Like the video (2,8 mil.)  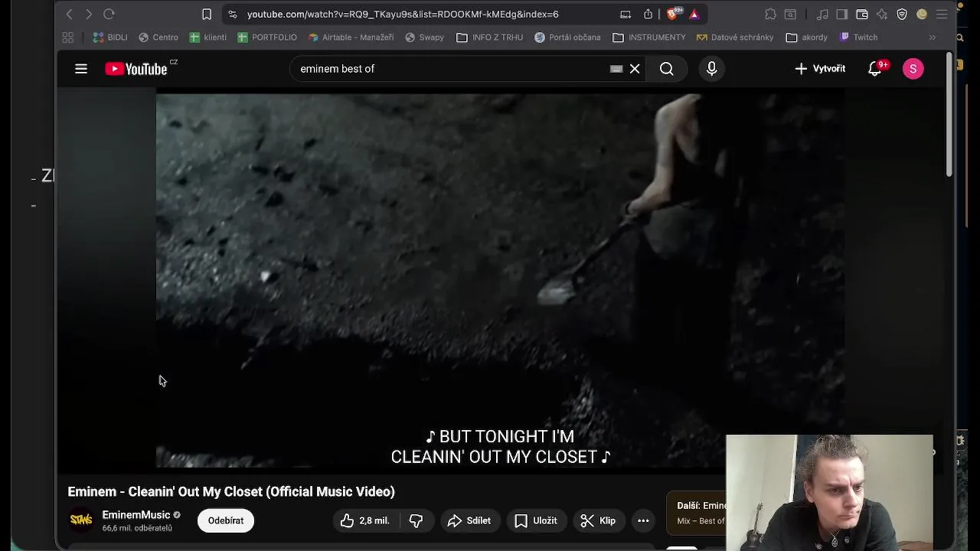point(365,520)
